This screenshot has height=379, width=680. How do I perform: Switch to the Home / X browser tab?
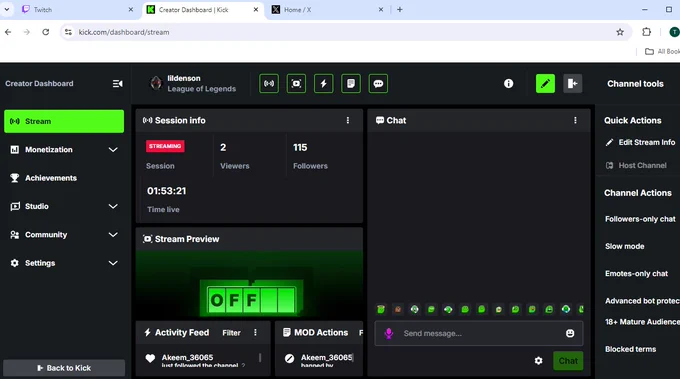[x=327, y=10]
